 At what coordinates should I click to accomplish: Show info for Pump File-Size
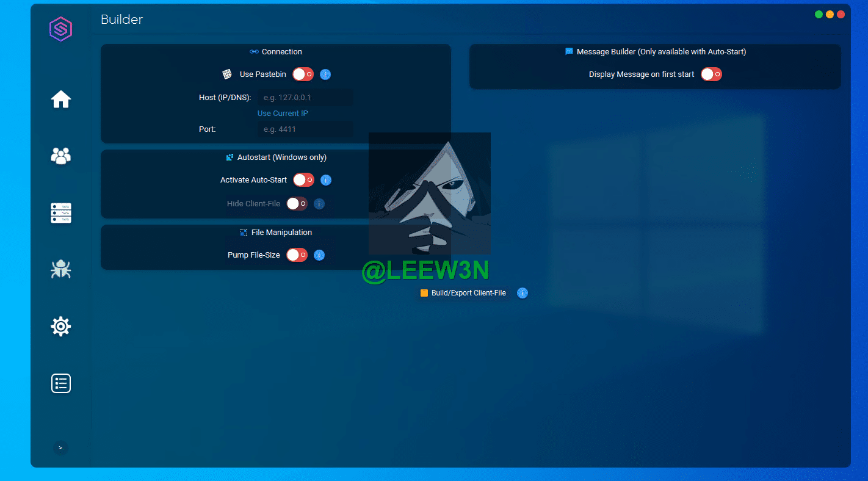319,255
